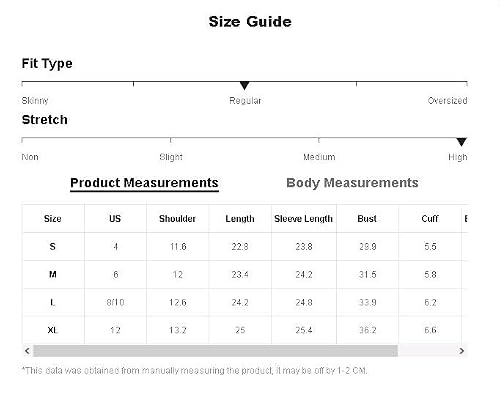
Task: Click the horizontal scrollbar thumb under the table
Action: [x=215, y=351]
